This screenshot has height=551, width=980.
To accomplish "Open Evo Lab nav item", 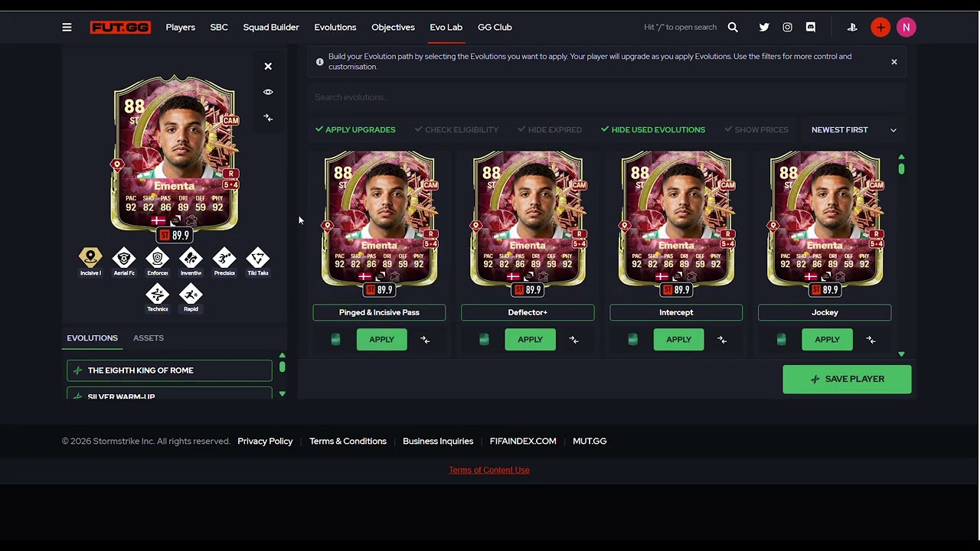I will coord(446,28).
